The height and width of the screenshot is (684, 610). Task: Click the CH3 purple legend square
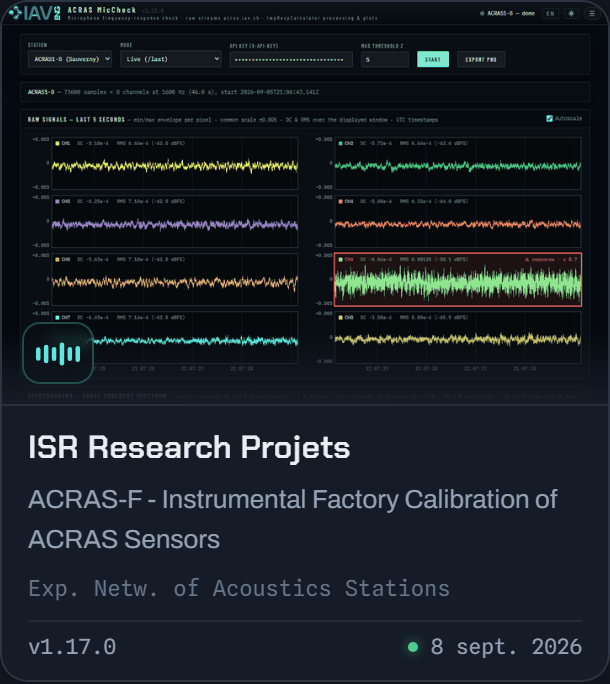tap(57, 201)
